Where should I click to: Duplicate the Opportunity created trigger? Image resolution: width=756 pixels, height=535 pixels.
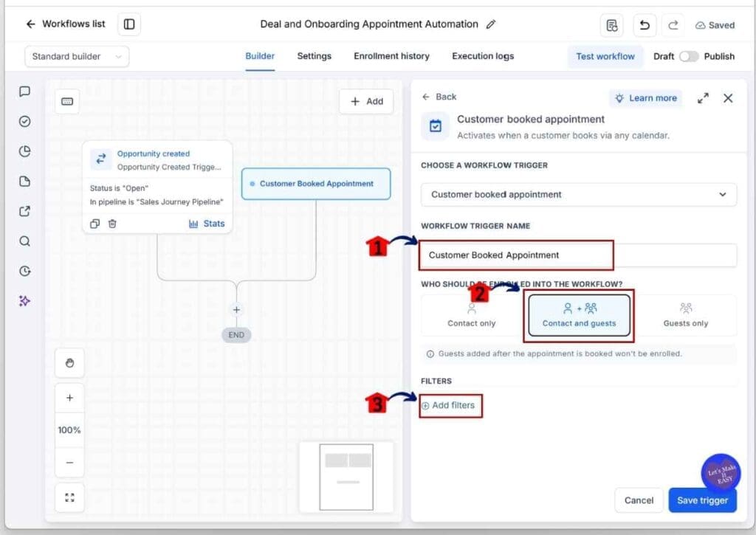point(95,224)
